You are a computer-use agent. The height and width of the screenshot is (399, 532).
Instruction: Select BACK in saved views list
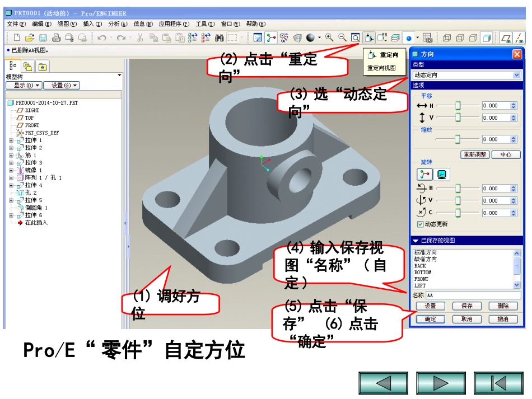420,266
